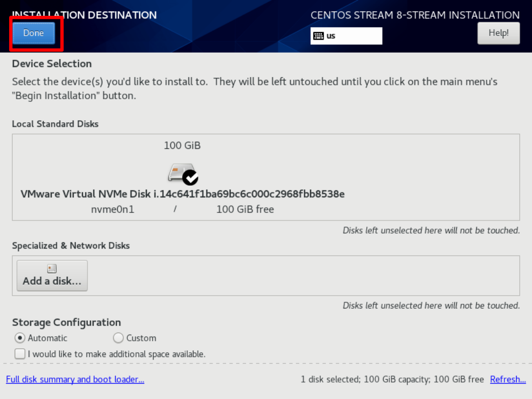The height and width of the screenshot is (399, 532).
Task: Click the small disk icon above Add a disk
Action: [x=52, y=269]
